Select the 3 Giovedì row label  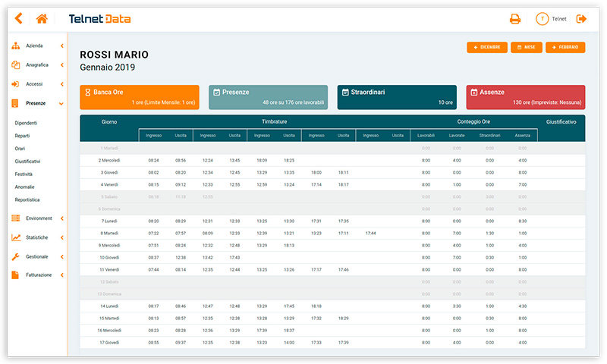[x=109, y=173]
